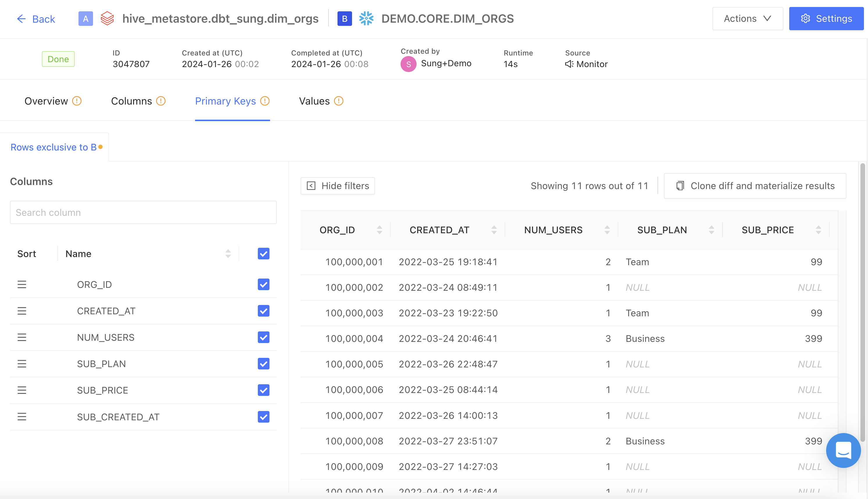
Task: Click the DEMO.CORE.DIM_ORGS title
Action: tap(448, 19)
